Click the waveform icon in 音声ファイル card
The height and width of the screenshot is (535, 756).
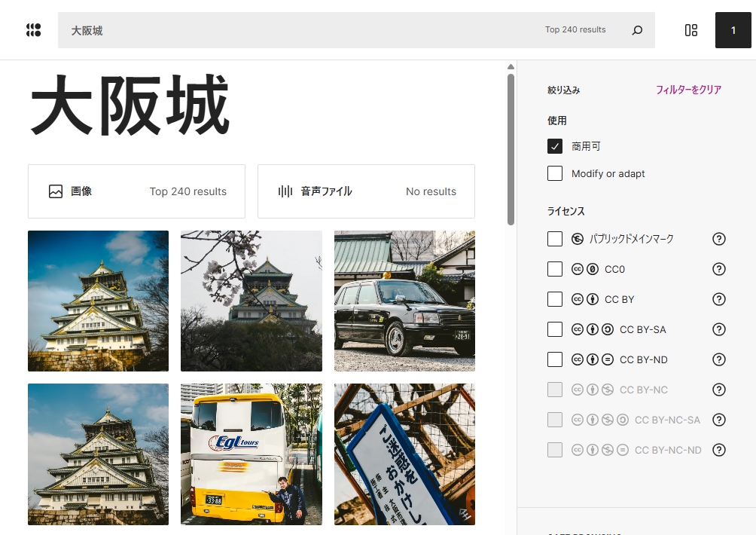tap(285, 191)
